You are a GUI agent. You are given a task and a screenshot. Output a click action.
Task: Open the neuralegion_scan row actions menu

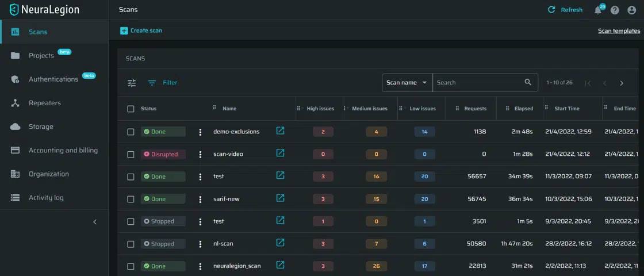click(201, 266)
